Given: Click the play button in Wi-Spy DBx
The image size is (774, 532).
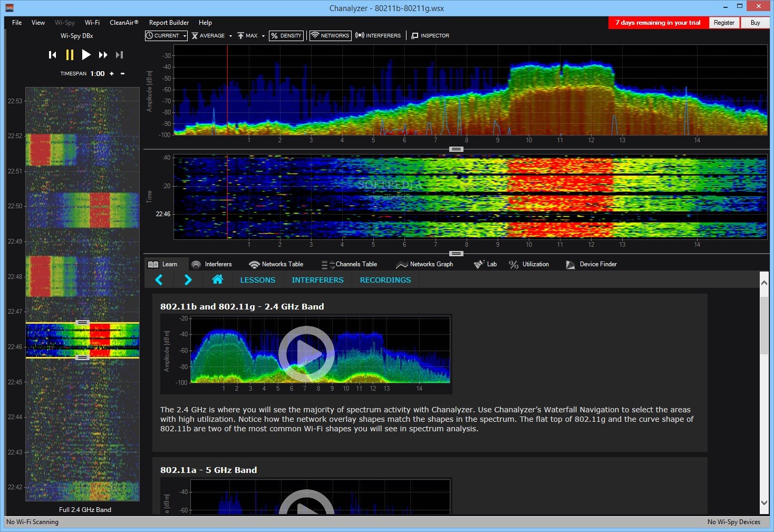Looking at the screenshot, I should (x=86, y=55).
